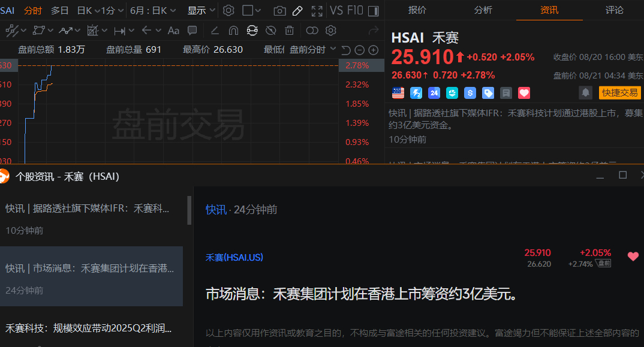
Task: Open the IFR news flash in quote panel
Action: [516, 126]
